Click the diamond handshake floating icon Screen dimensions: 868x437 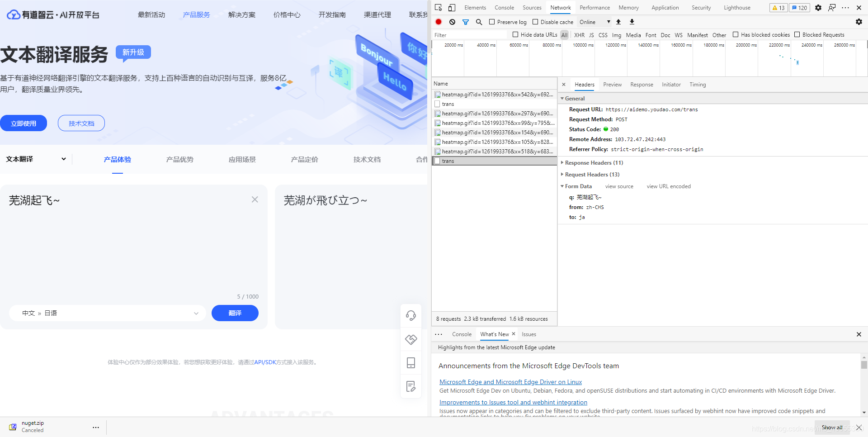pyautogui.click(x=411, y=339)
